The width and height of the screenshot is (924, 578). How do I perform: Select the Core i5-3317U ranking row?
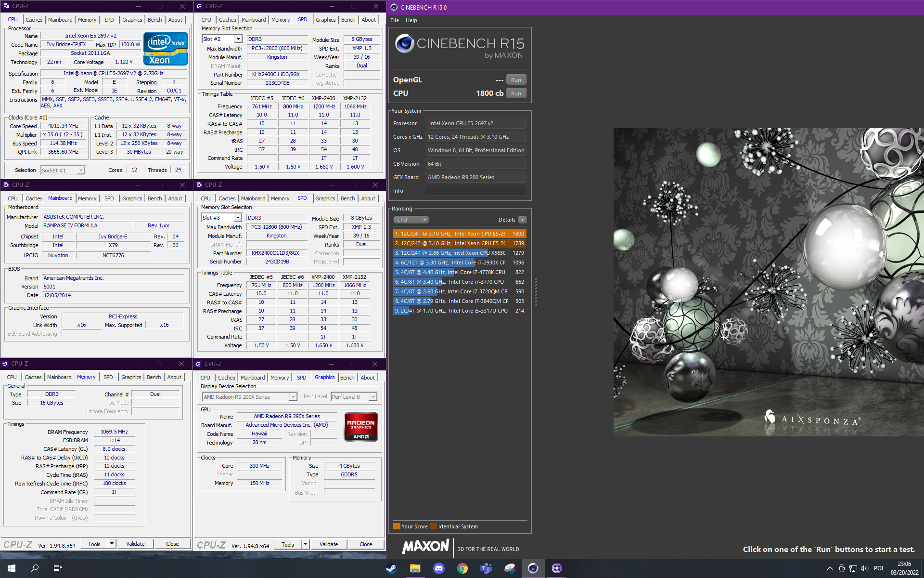point(460,311)
